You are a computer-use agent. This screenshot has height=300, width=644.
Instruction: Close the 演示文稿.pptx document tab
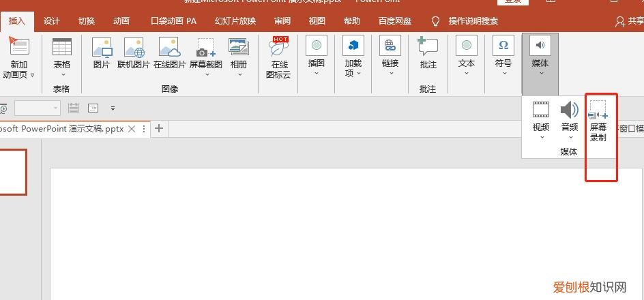(132, 129)
